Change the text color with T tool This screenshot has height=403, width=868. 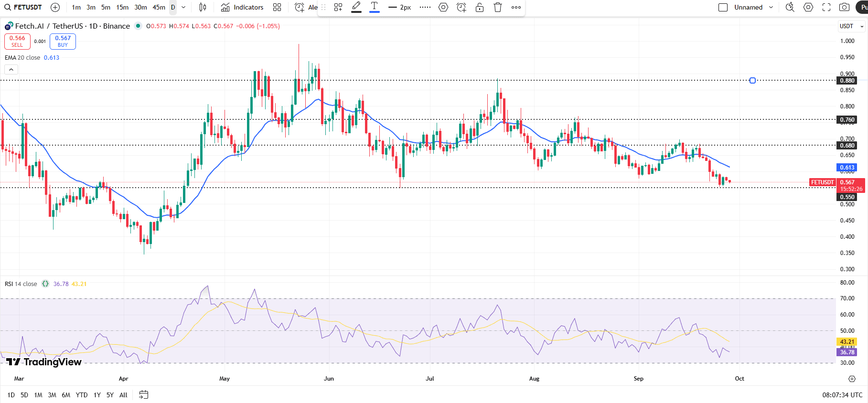pyautogui.click(x=375, y=7)
